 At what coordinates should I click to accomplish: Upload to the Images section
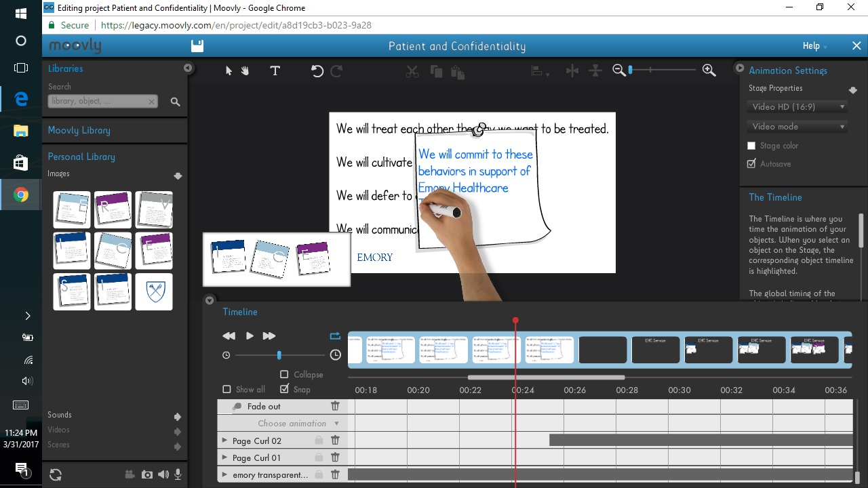tap(178, 176)
